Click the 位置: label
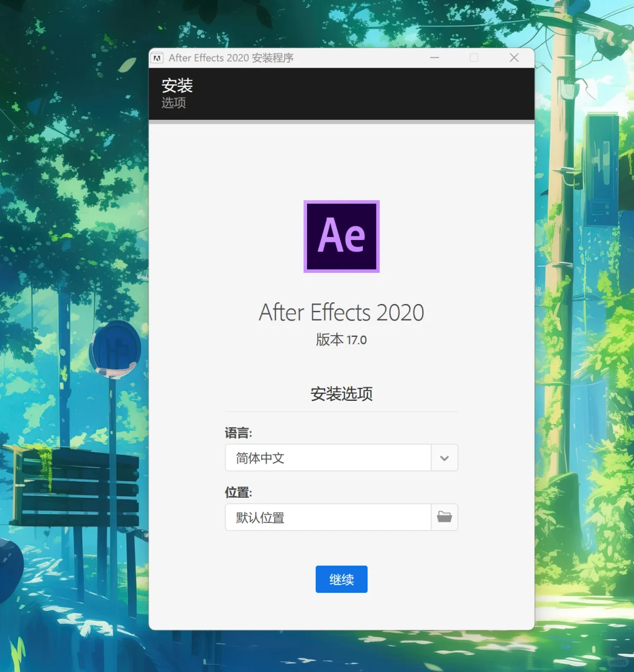This screenshot has height=672, width=634. point(238,492)
